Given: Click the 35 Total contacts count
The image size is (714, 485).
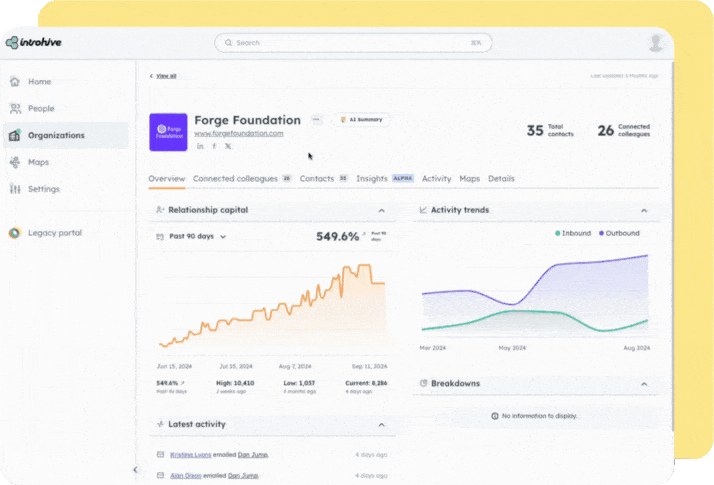Looking at the screenshot, I should [550, 130].
